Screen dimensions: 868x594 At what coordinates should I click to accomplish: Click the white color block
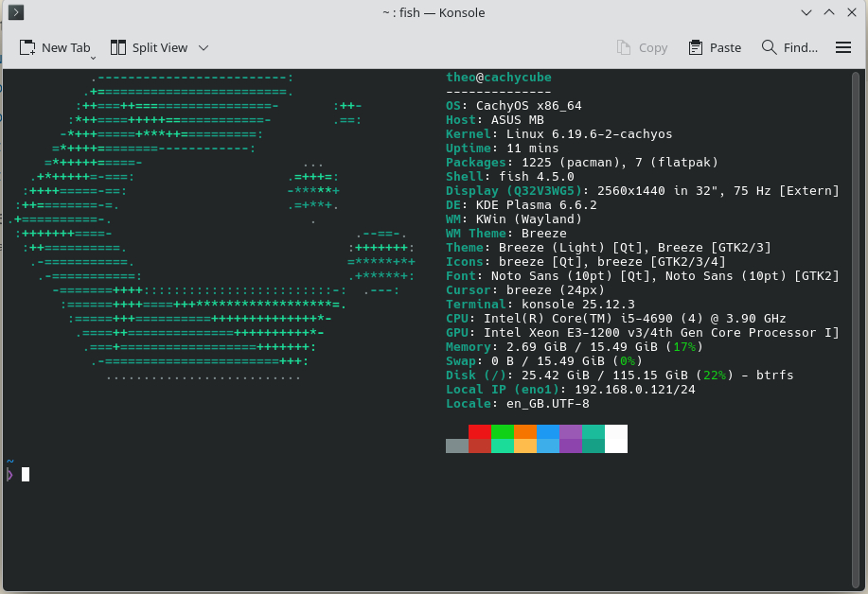coord(616,439)
